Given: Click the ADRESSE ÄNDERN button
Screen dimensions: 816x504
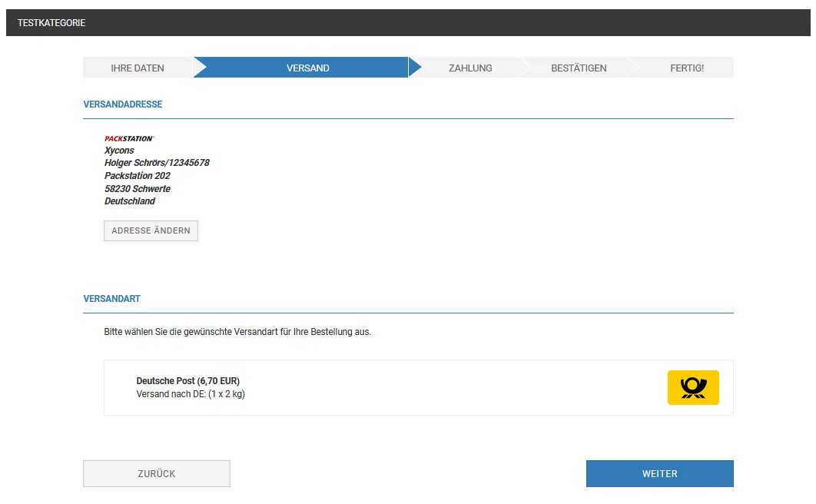Looking at the screenshot, I should click(x=151, y=230).
